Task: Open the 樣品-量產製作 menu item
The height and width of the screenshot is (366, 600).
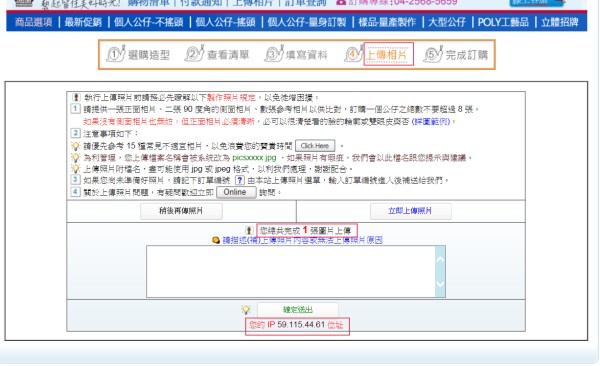Action: [387, 22]
